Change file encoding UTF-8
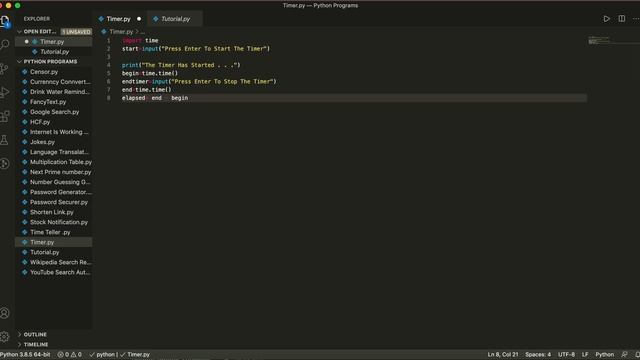This screenshot has height=360, width=640. tap(566, 355)
